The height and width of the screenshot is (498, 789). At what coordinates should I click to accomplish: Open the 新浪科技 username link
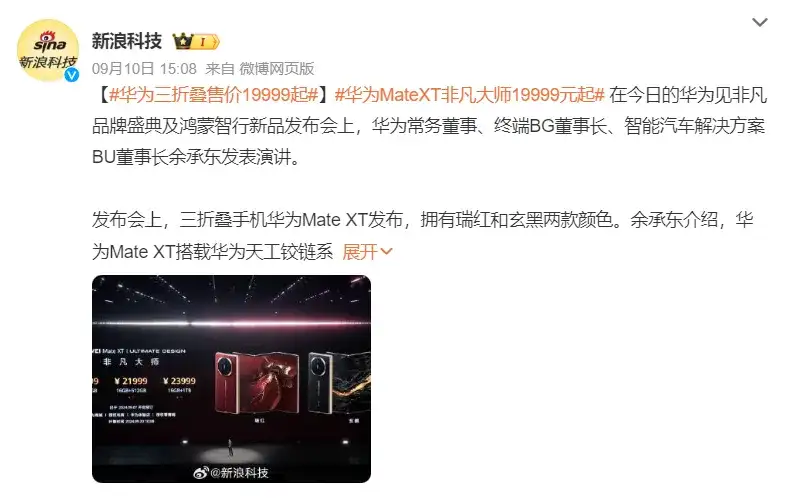click(x=127, y=41)
